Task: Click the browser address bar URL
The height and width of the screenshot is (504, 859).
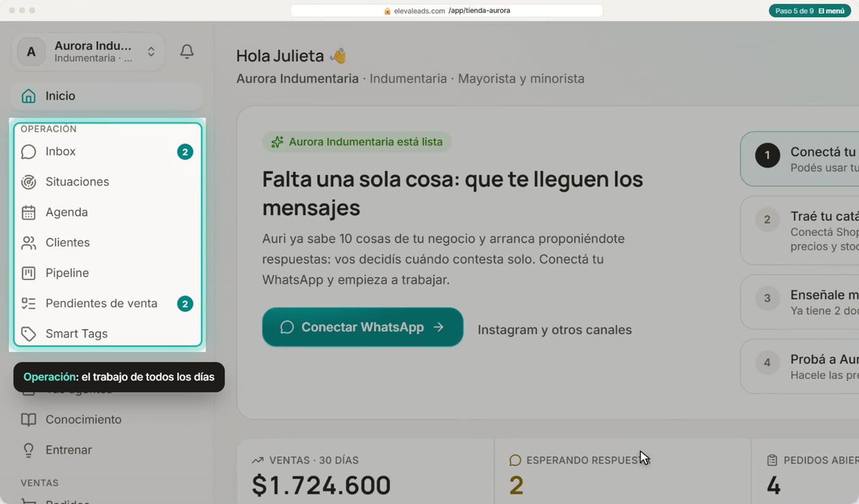Action: (x=447, y=11)
